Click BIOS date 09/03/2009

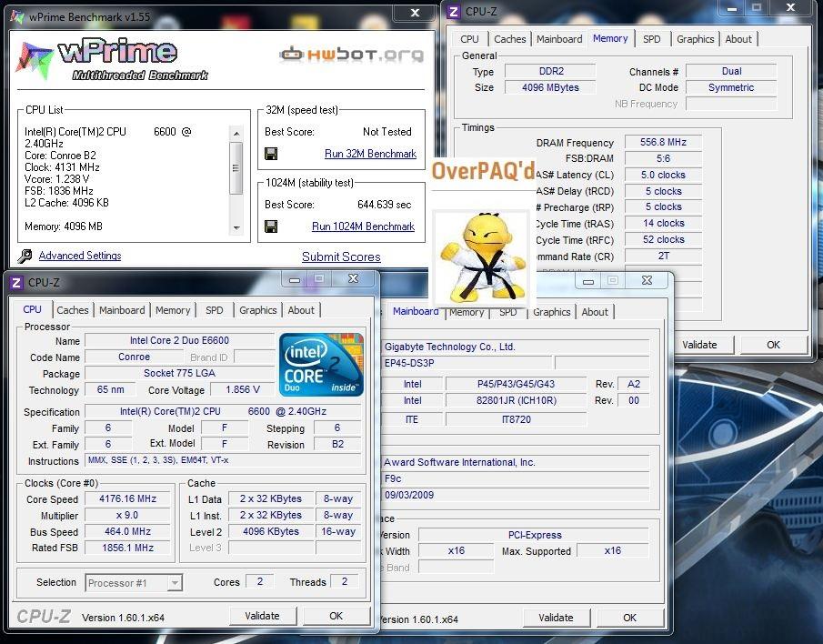516,495
